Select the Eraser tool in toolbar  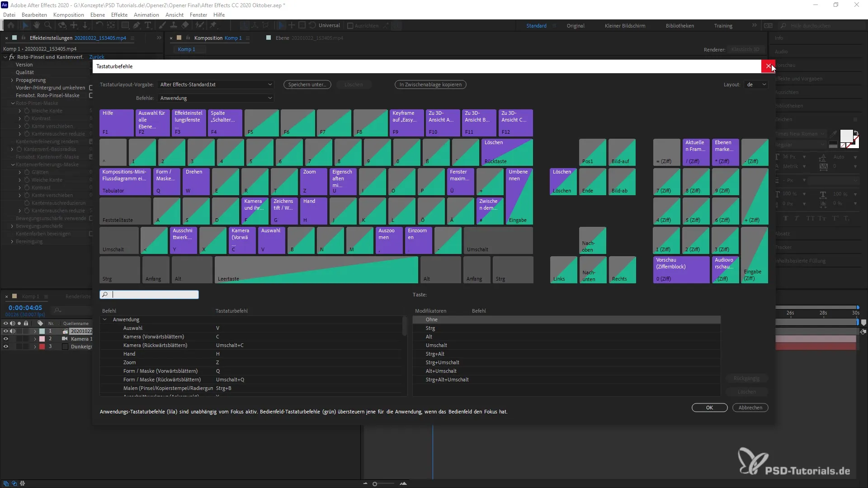(185, 25)
